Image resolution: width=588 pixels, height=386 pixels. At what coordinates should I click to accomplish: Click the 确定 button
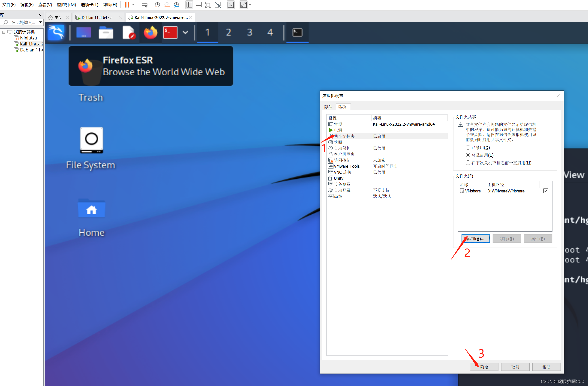coord(484,367)
